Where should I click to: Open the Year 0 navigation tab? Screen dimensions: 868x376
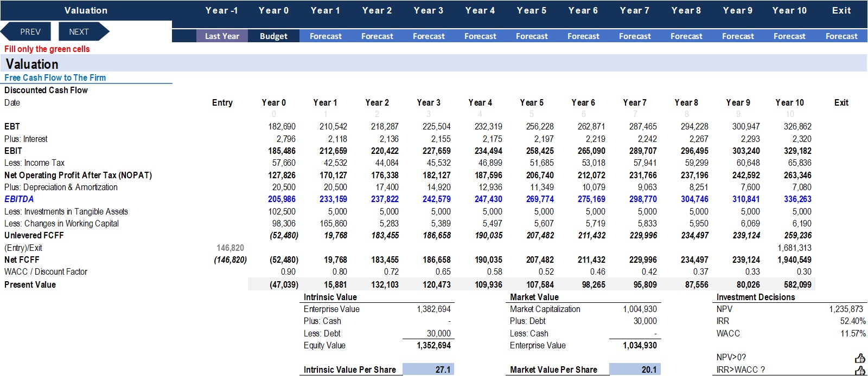coord(273,10)
